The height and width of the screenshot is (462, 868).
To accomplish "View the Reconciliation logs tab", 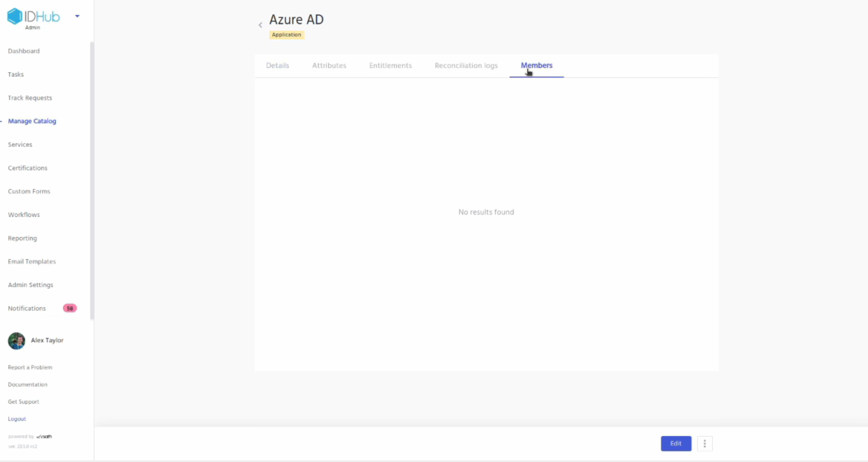I will pyautogui.click(x=466, y=66).
